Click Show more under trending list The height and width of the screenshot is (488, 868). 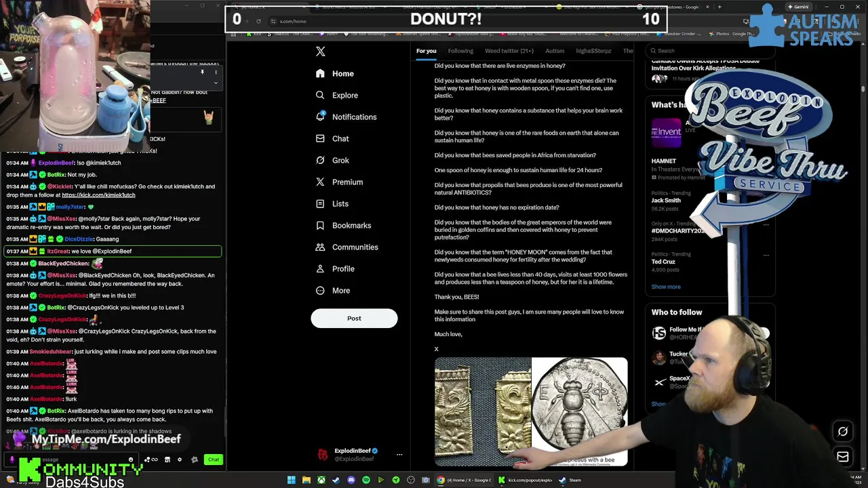pyautogui.click(x=666, y=287)
